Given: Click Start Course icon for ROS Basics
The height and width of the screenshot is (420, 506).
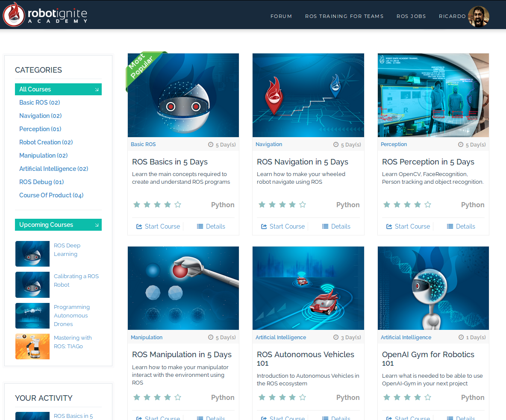Looking at the screenshot, I should [x=139, y=226].
